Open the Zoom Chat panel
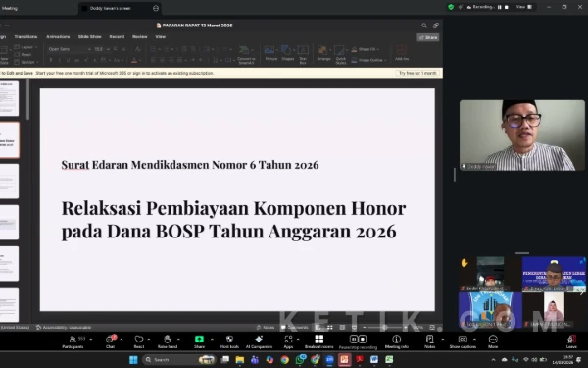 [110, 342]
